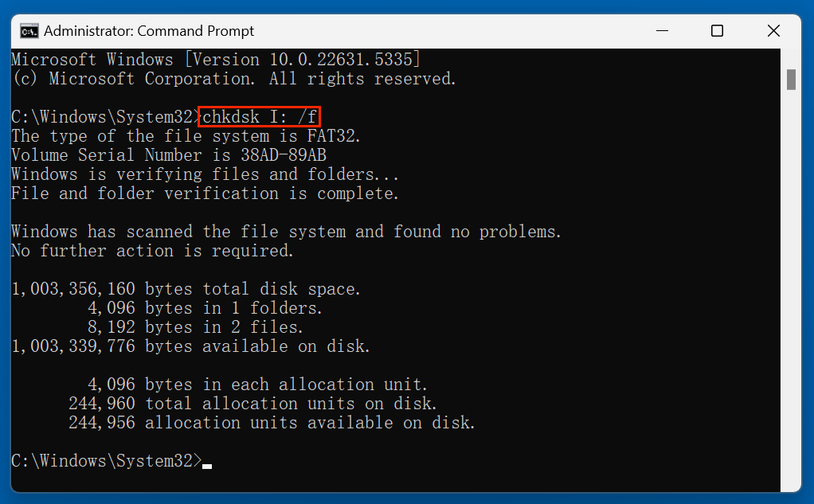Click the scrollbar thumb on the right edge
Viewport: 814px width, 504px height.
coord(792,80)
